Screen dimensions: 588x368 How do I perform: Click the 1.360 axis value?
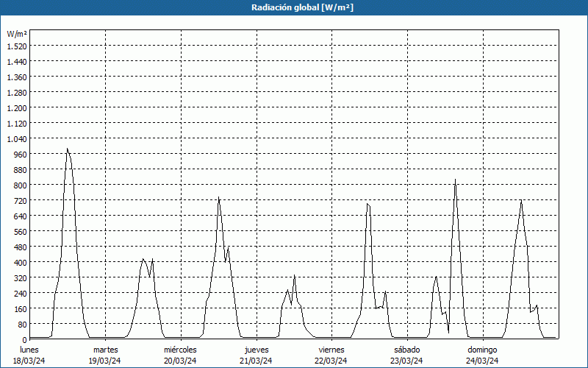tap(17, 77)
